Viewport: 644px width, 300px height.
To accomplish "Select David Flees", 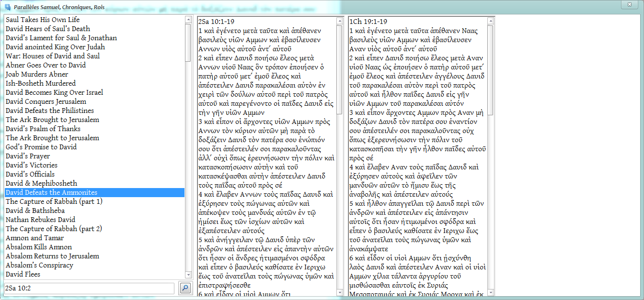I will [94, 274].
